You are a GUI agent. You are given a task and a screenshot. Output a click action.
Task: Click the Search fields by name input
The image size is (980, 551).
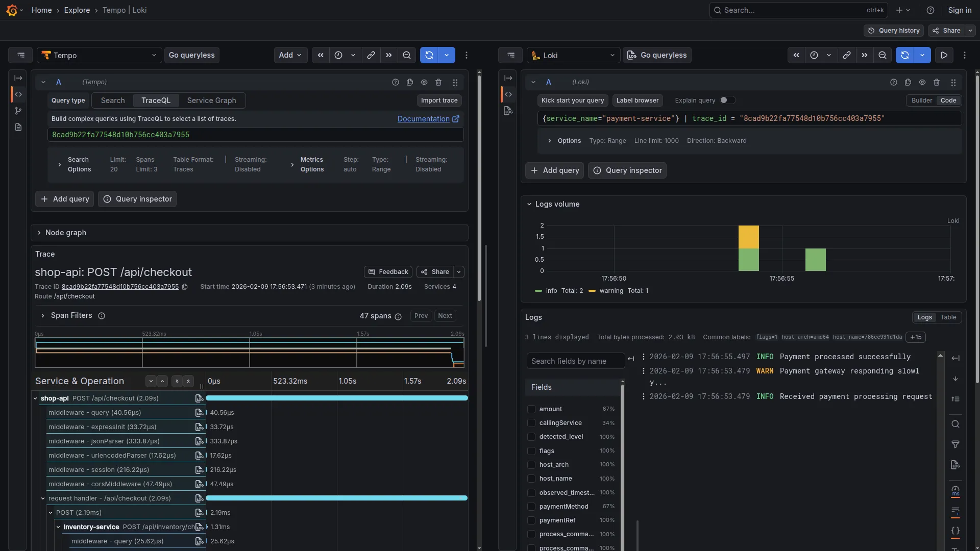tap(575, 361)
